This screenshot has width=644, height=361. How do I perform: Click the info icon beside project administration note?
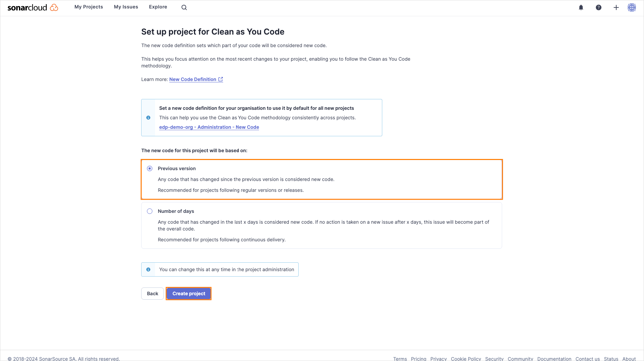[148, 269]
